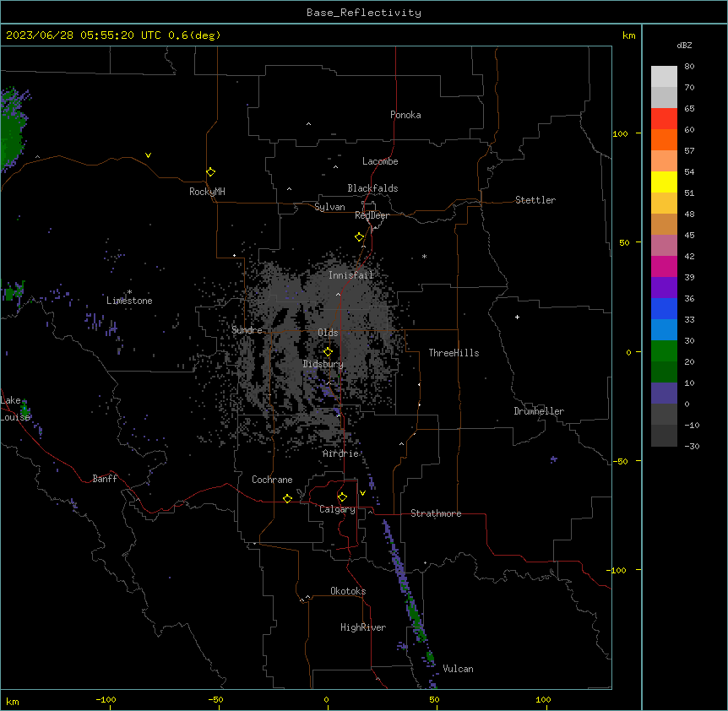Click the HighRiver town label

point(363,627)
